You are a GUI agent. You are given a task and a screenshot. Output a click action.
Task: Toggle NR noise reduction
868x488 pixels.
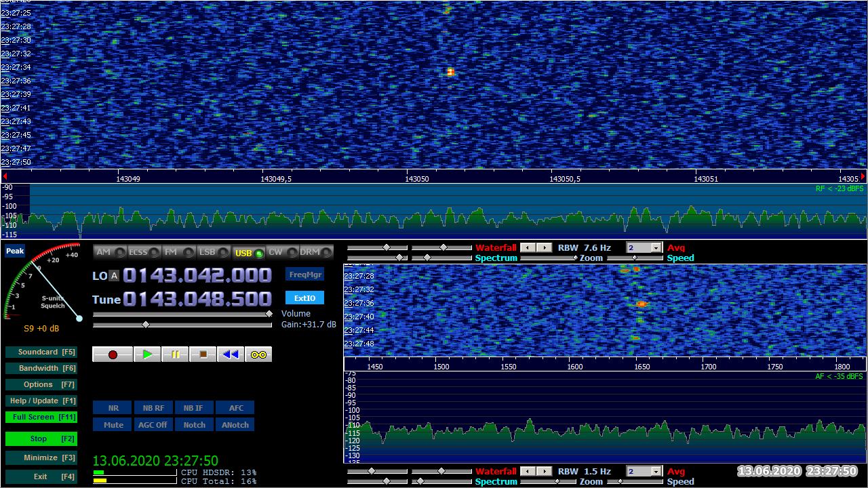pos(113,408)
